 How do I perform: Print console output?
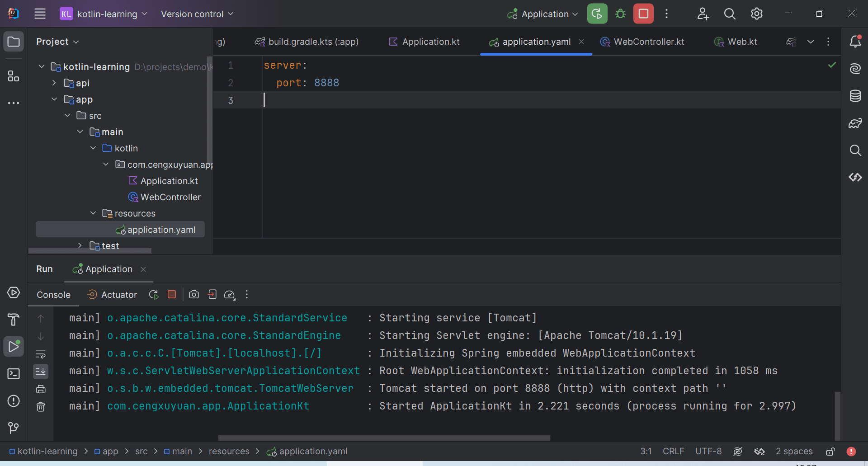[41, 389]
